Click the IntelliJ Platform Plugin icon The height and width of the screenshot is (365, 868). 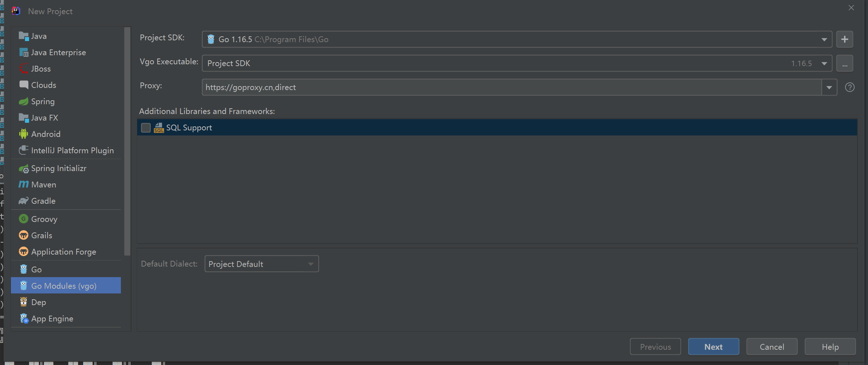pos(24,150)
